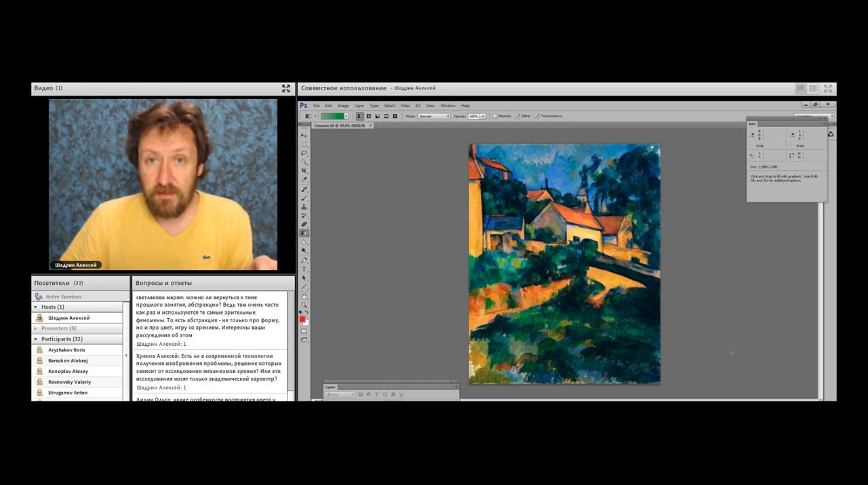Select the Healing Brush tool
This screenshot has height=485, width=868.
(304, 189)
